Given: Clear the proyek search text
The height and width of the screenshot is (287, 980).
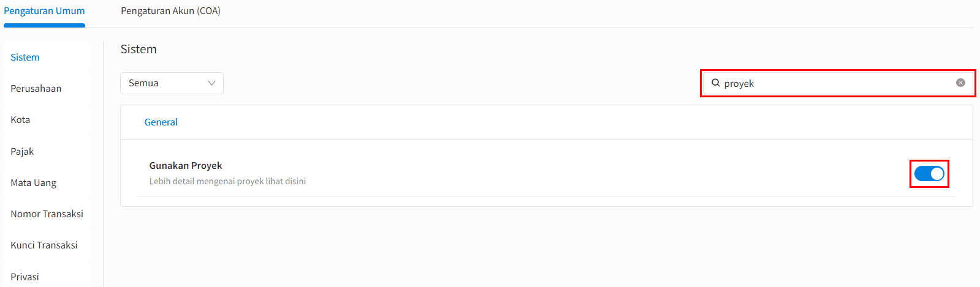Looking at the screenshot, I should pyautogui.click(x=960, y=83).
